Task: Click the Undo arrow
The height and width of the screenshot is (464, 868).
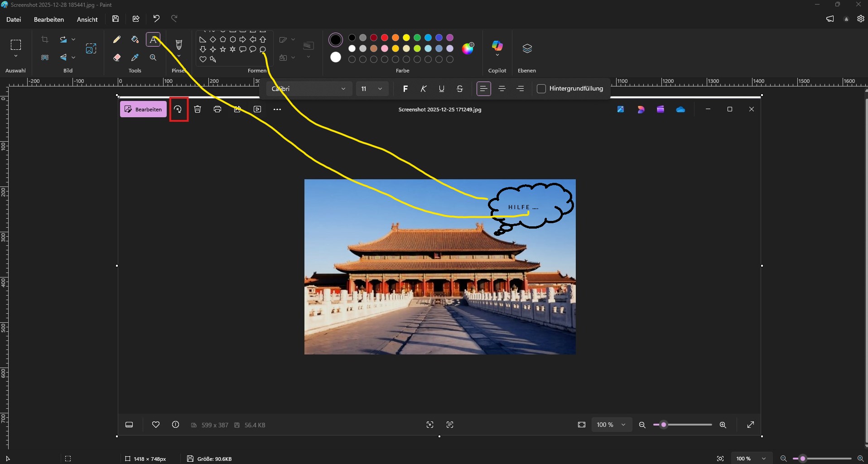Action: coord(156,19)
